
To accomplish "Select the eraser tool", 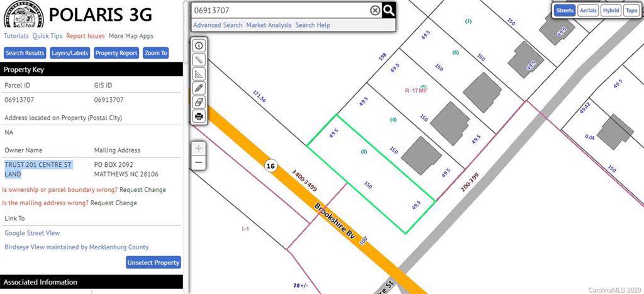I will click(x=199, y=102).
